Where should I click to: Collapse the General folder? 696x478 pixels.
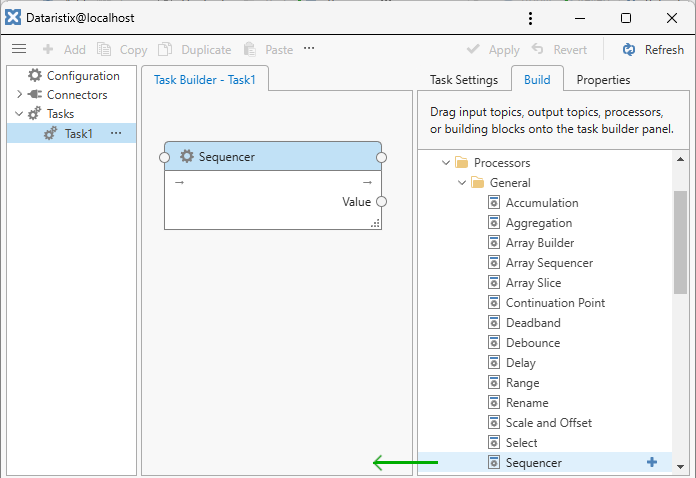461,183
